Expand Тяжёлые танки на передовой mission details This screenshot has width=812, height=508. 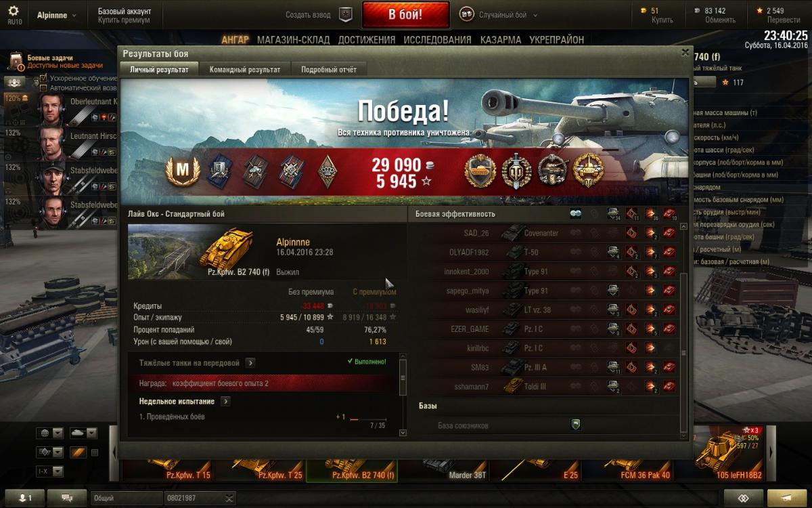tap(250, 362)
